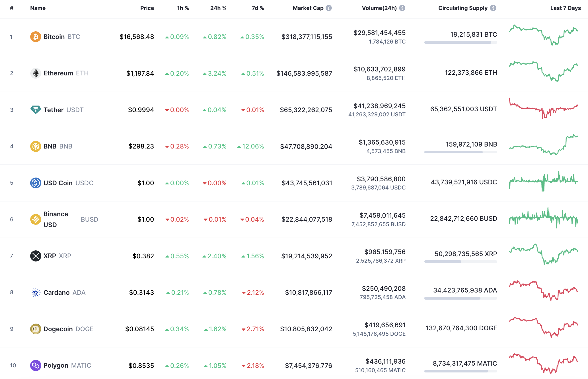
Task: Select the BNB coin icon
Action: point(35,146)
